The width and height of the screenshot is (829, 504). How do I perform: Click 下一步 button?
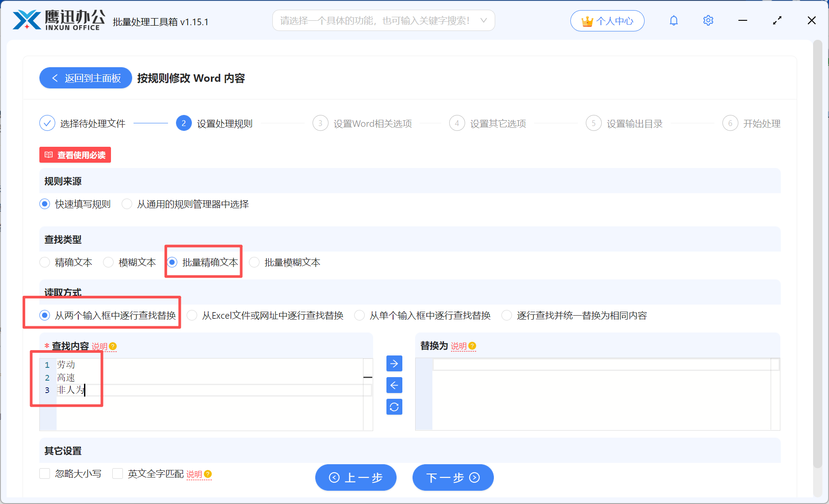tap(453, 477)
